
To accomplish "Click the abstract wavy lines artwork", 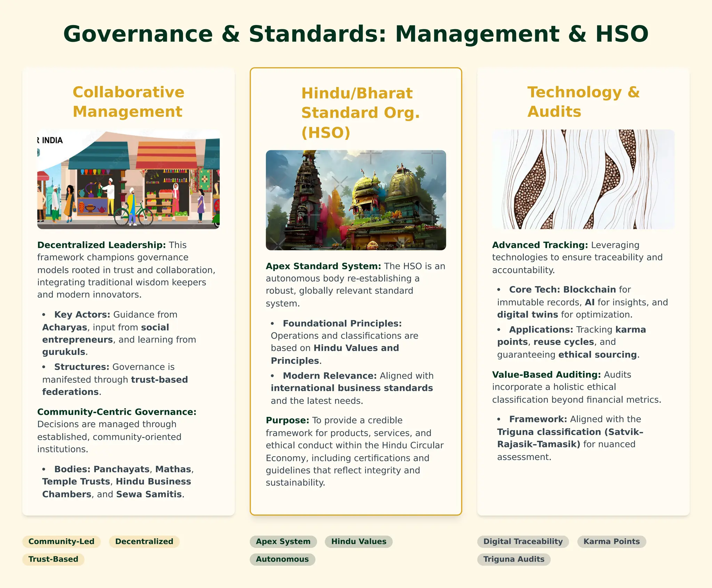I will tap(583, 179).
